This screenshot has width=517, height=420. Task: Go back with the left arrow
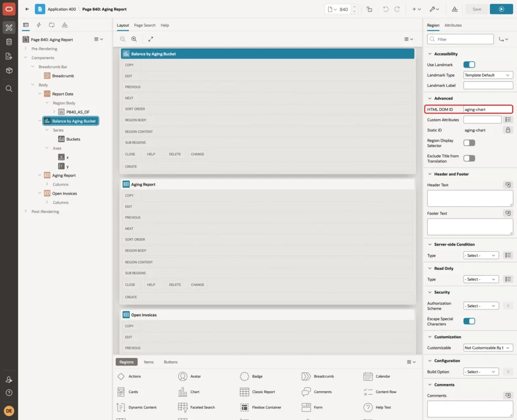27,9
